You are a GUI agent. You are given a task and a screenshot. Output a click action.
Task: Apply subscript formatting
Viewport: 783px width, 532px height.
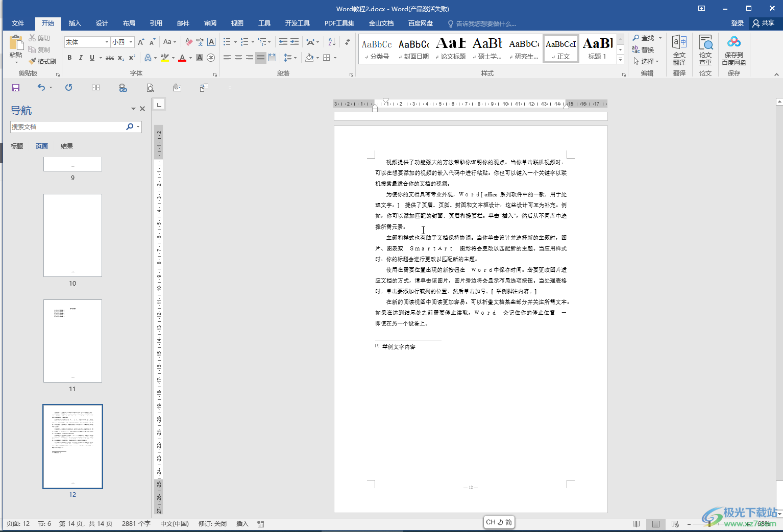coord(121,58)
